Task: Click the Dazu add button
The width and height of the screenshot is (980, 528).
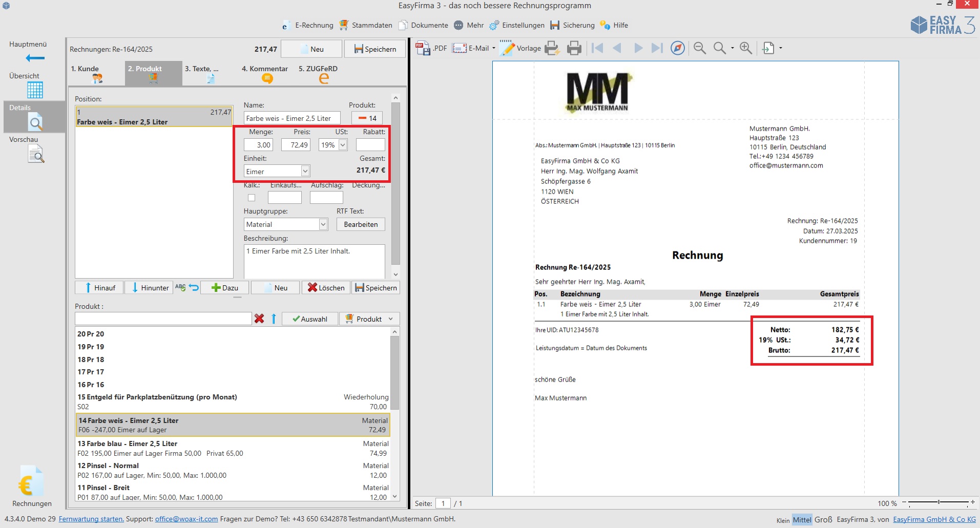Action: [225, 288]
